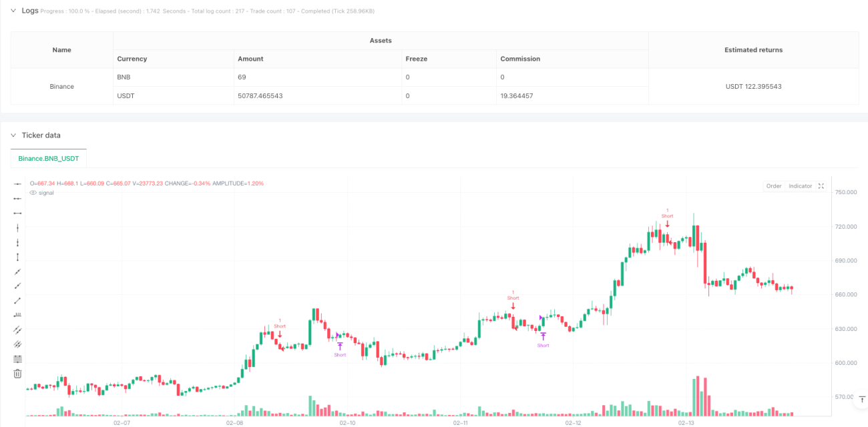The image size is (868, 427).
Task: Select the Fibonacci retracement lines tool
Action: coord(18,359)
